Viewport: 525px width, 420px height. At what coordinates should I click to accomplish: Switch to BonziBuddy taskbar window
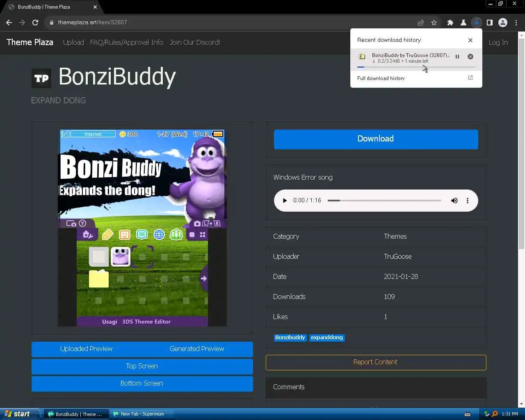(76, 414)
